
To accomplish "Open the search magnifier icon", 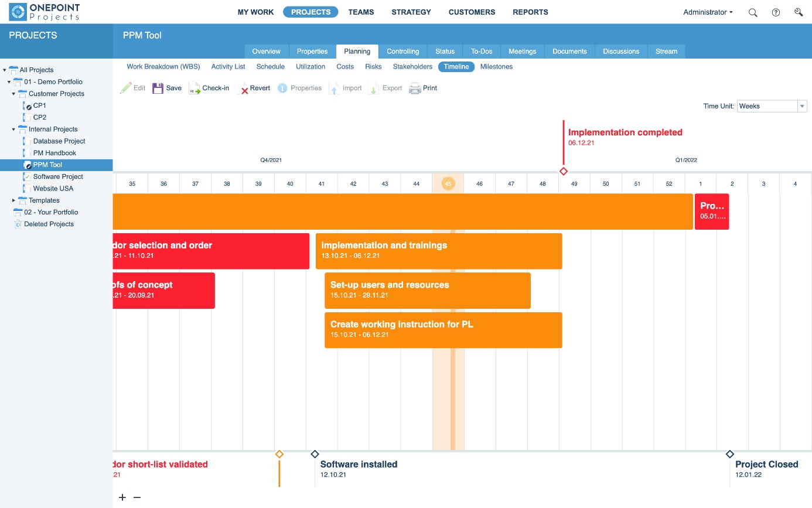I will (x=753, y=12).
